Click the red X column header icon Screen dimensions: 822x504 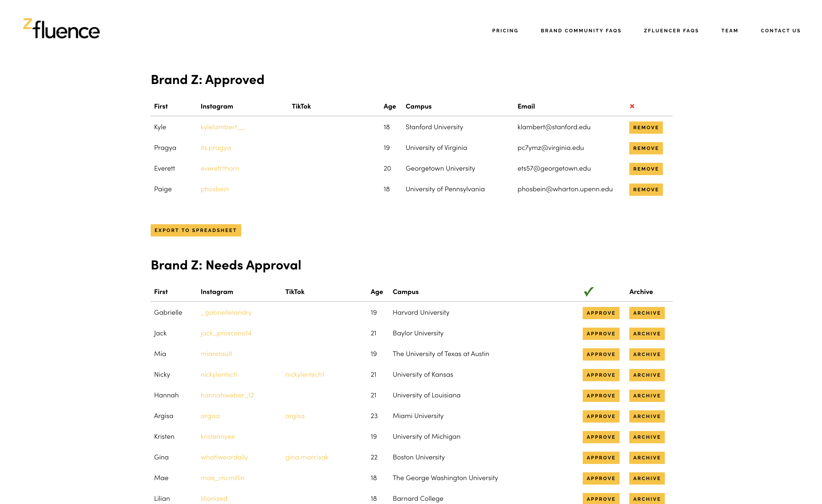coord(632,106)
